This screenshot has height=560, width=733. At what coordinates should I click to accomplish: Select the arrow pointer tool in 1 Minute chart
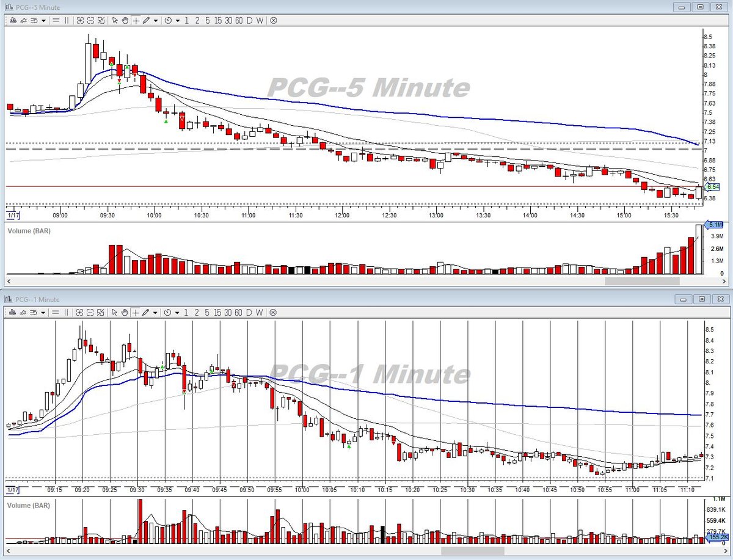pyautogui.click(x=114, y=312)
